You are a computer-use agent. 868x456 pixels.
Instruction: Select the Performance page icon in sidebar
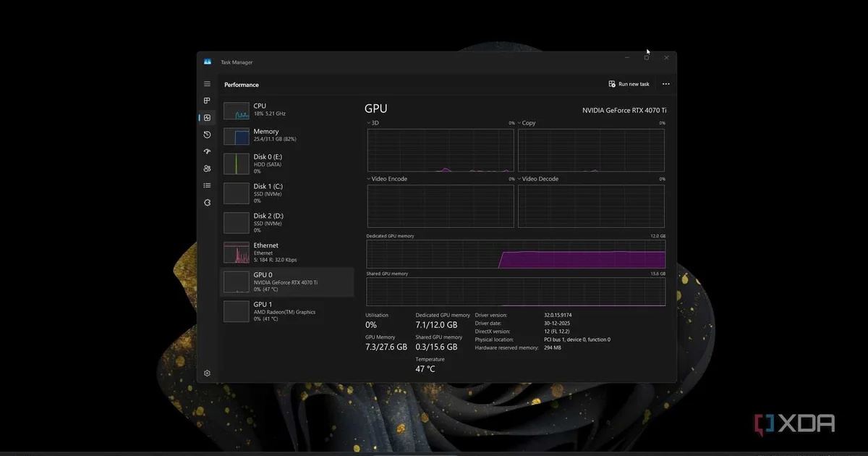click(x=207, y=118)
